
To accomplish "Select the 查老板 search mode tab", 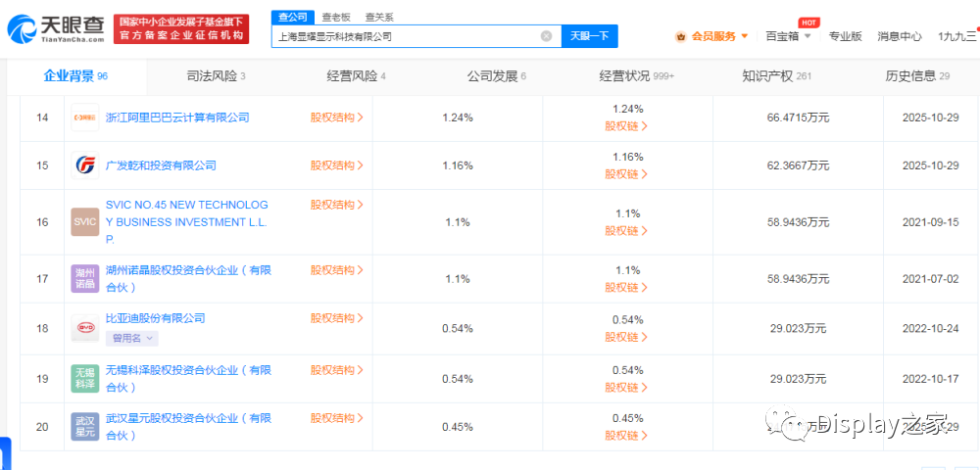I will click(335, 18).
